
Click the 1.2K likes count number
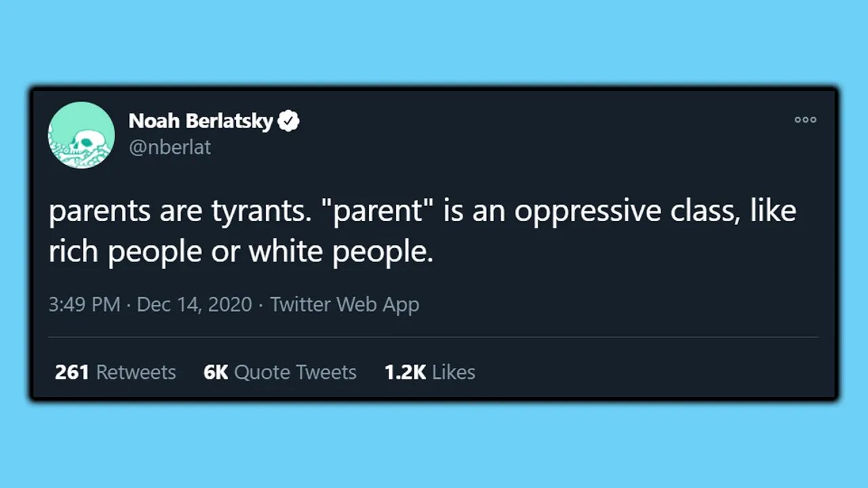coord(405,372)
